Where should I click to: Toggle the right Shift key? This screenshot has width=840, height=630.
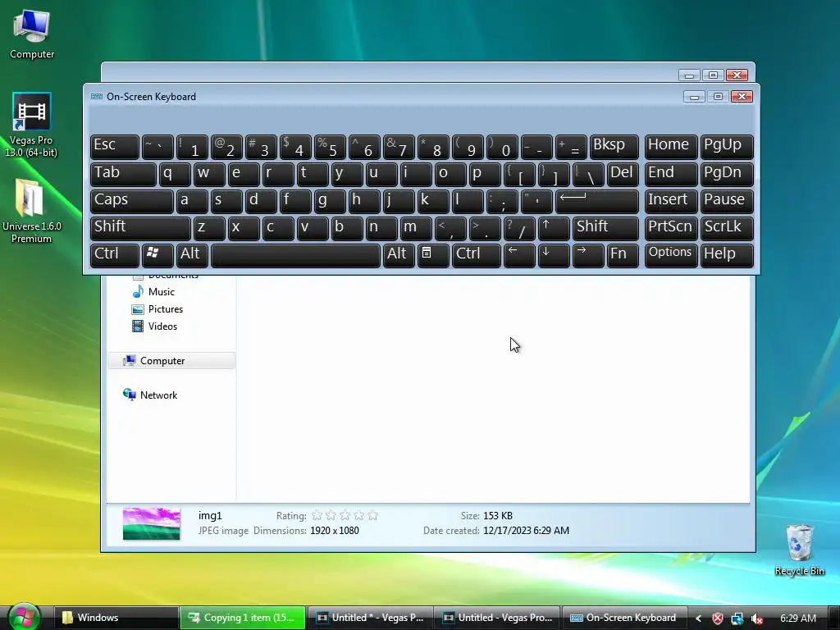click(605, 228)
